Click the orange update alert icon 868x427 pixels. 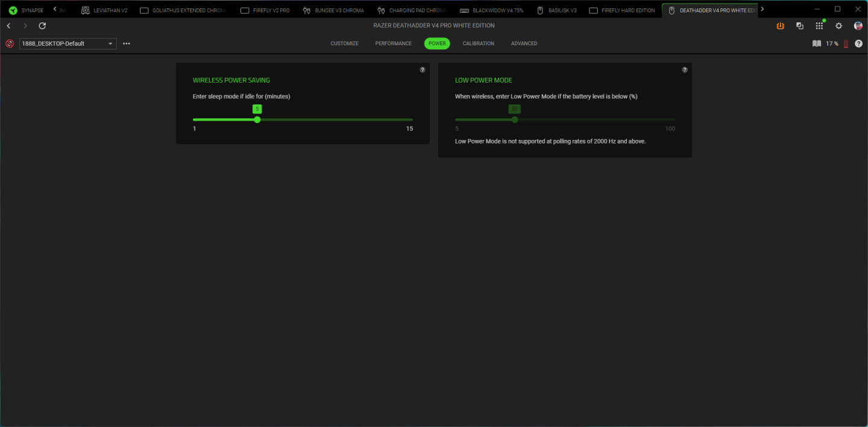tap(781, 26)
